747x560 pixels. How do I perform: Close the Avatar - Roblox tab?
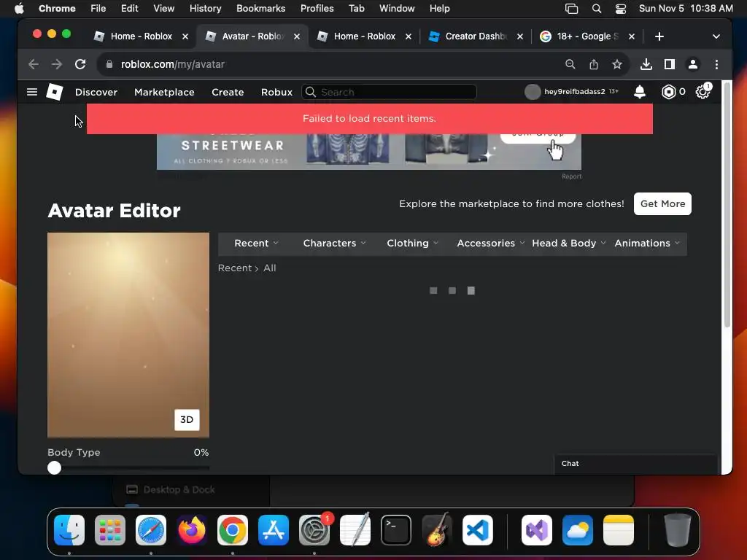point(297,36)
